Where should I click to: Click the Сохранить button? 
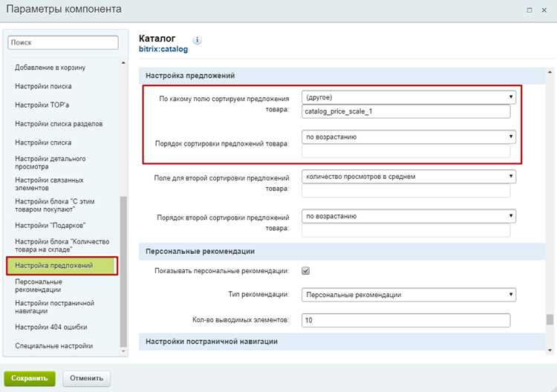coord(30,379)
